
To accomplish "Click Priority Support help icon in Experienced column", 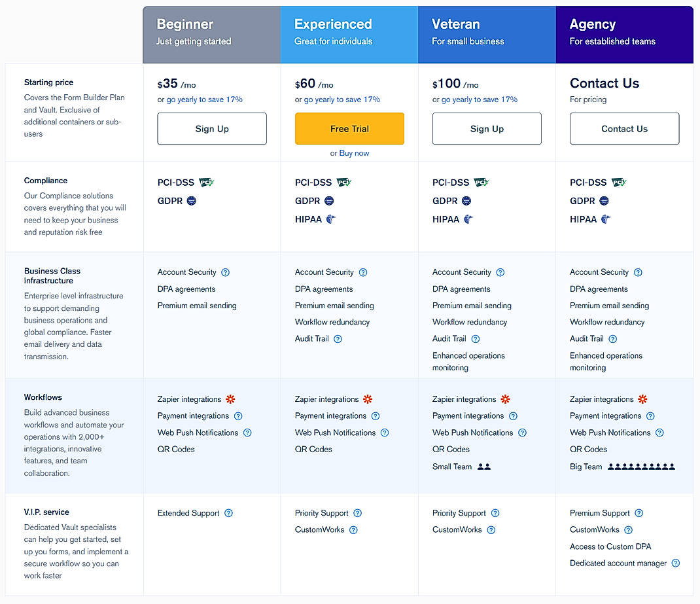I will point(357,513).
